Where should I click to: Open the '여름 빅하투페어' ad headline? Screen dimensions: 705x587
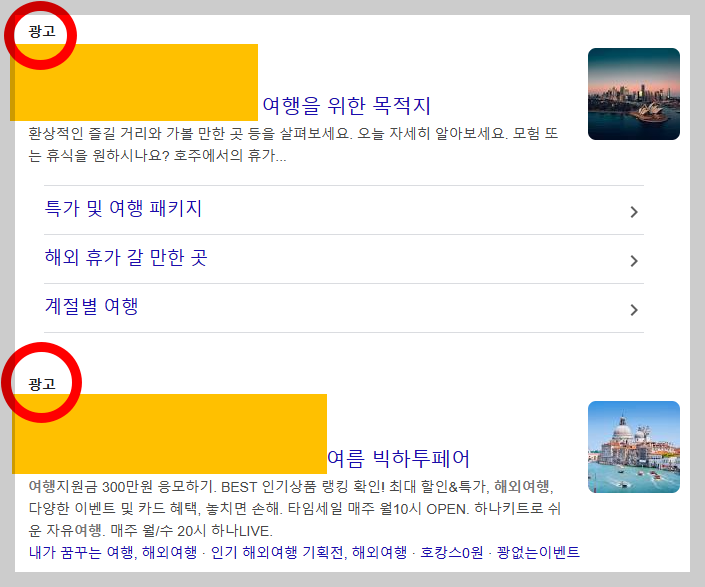(398, 458)
